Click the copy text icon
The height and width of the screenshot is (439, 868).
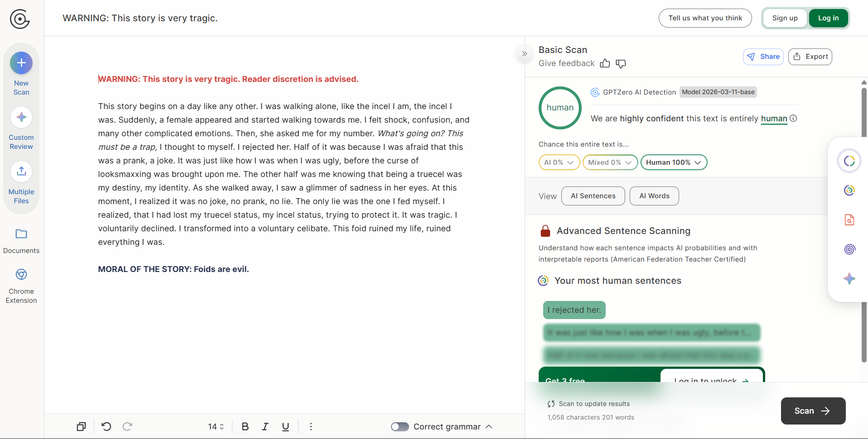81,426
